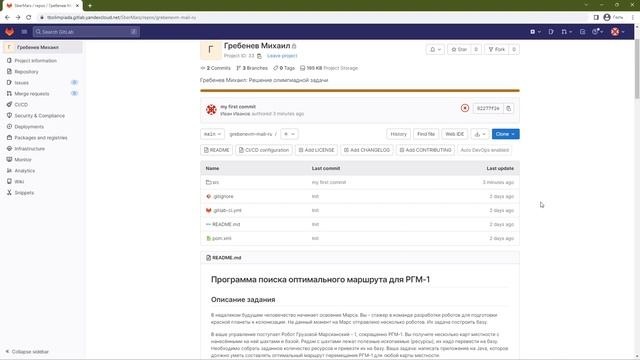This screenshot has height=360, width=640.
Task: Open the Web IDE
Action: [x=454, y=134]
